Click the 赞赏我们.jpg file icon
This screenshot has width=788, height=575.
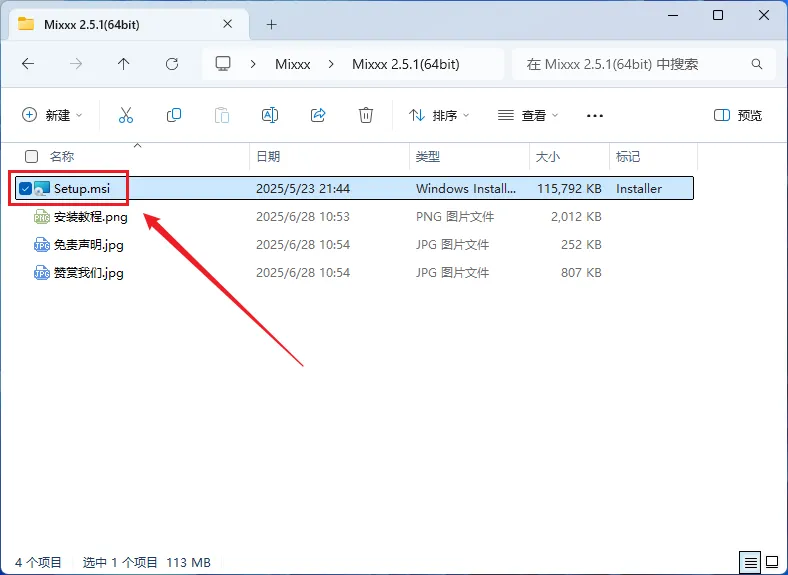[x=42, y=273]
